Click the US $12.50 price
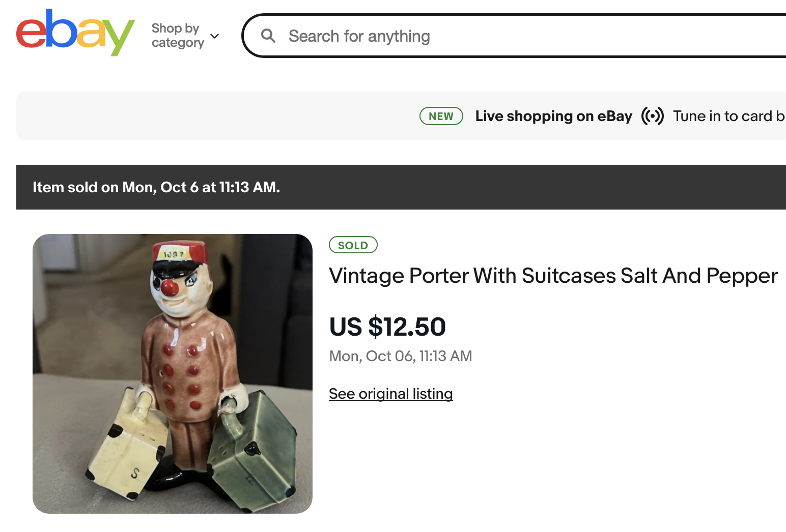Image resolution: width=786 pixels, height=532 pixels. [x=387, y=327]
